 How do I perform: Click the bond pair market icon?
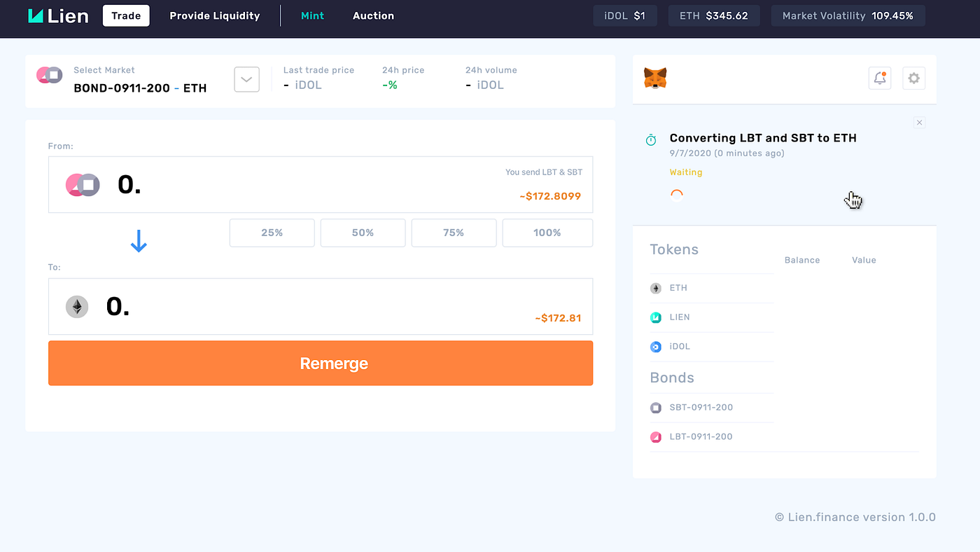pos(50,75)
